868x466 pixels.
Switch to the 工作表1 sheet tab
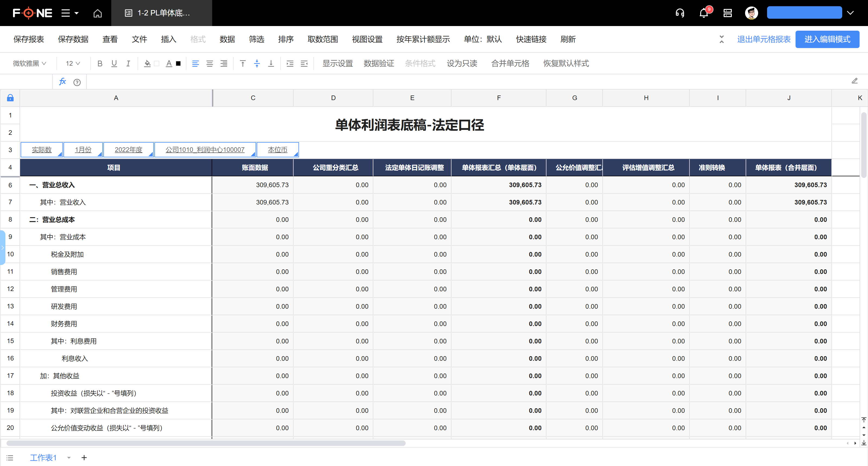(x=43, y=458)
